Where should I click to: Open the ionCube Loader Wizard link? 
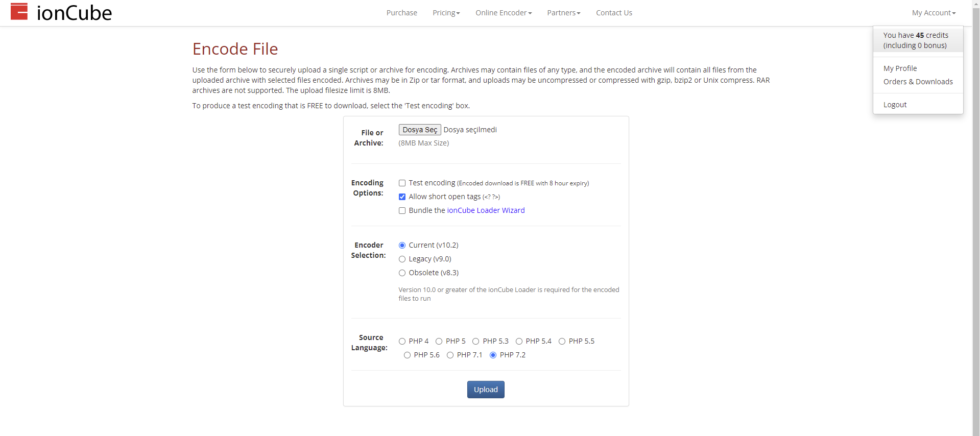point(486,210)
